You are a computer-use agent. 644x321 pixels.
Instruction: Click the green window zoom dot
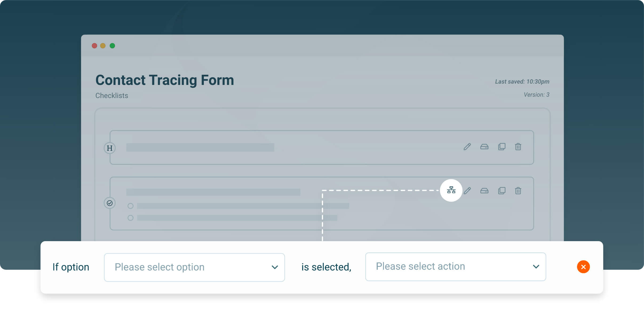coord(112,46)
